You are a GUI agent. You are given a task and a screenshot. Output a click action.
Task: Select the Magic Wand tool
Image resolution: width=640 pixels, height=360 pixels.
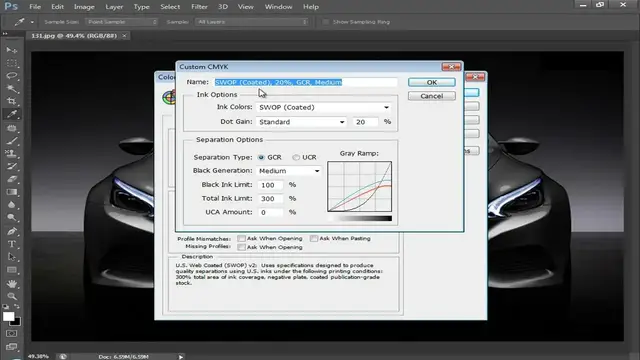[12, 89]
